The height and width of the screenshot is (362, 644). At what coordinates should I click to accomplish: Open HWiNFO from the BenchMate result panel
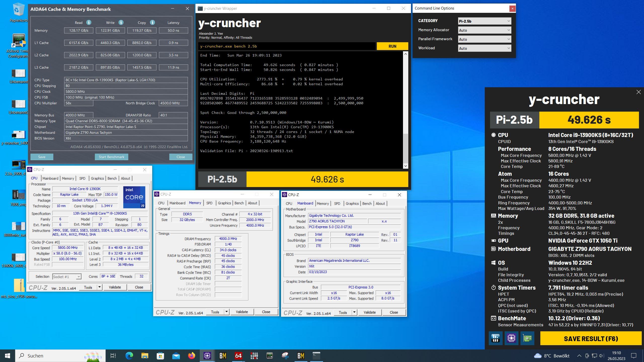pyautogui.click(x=495, y=338)
